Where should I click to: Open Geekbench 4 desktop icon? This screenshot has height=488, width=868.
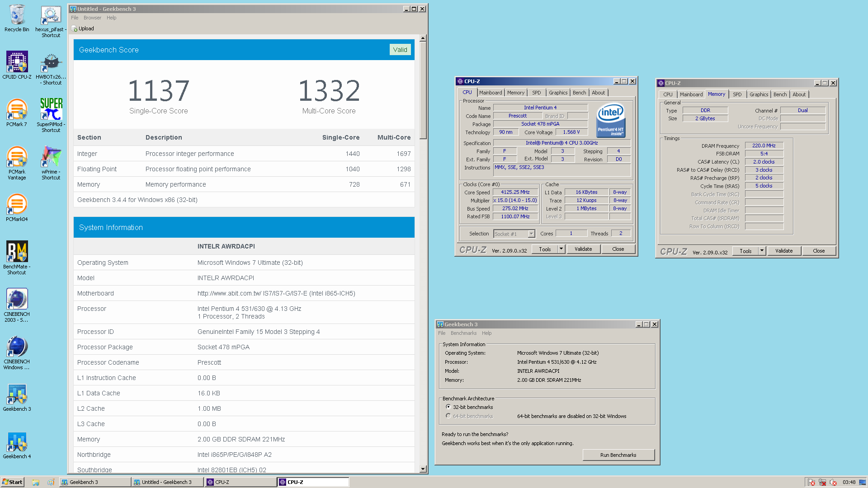pyautogui.click(x=17, y=445)
